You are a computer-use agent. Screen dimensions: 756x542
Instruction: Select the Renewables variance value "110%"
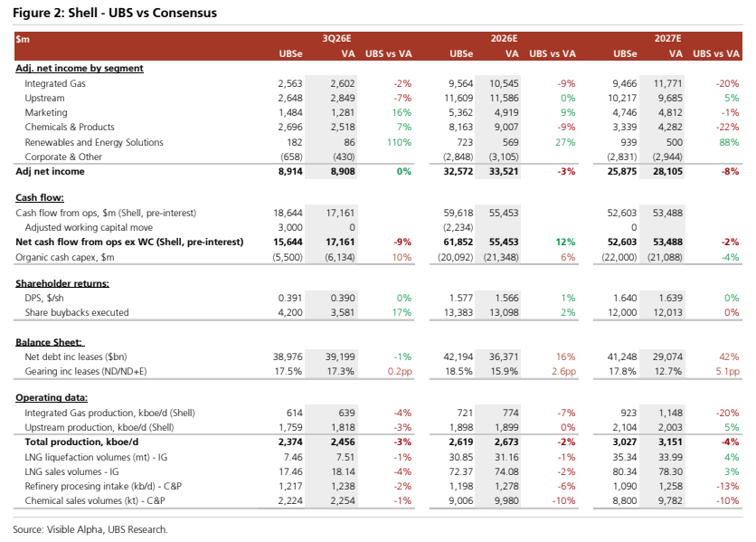point(399,142)
